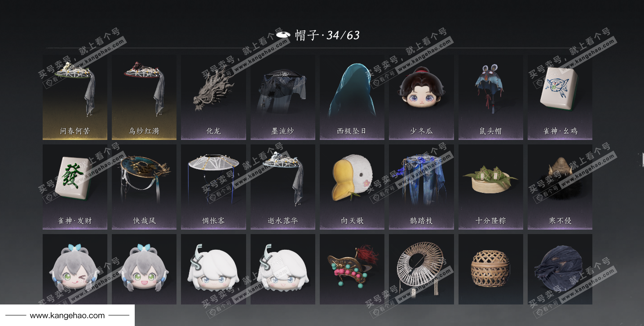644x326 pixels.
Task: Click the 帽子 category header icon
Action: pyautogui.click(x=283, y=35)
